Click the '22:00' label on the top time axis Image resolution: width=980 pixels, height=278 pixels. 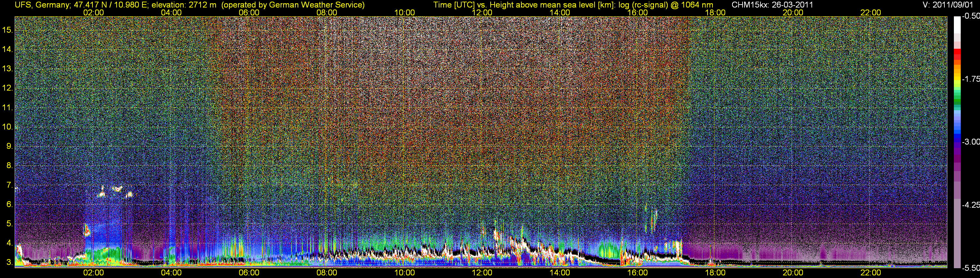click(871, 12)
